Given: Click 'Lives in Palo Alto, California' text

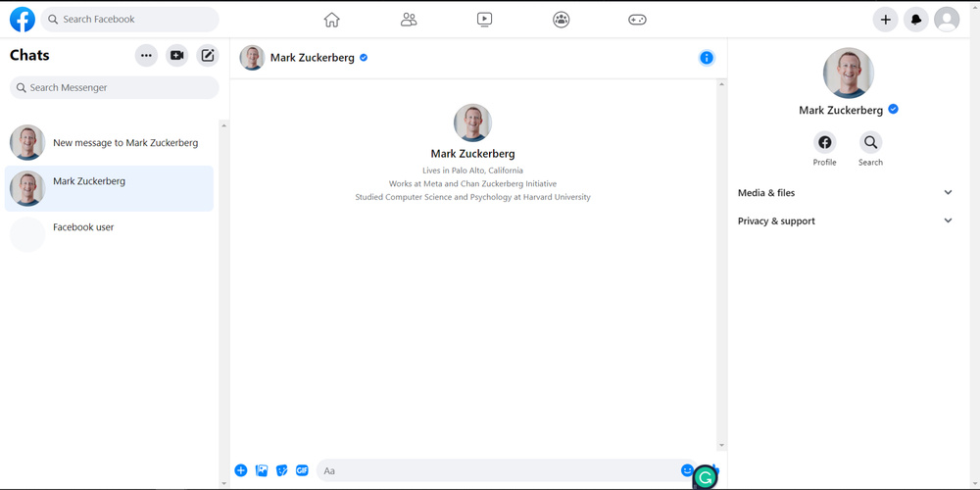Looking at the screenshot, I should click(x=472, y=170).
